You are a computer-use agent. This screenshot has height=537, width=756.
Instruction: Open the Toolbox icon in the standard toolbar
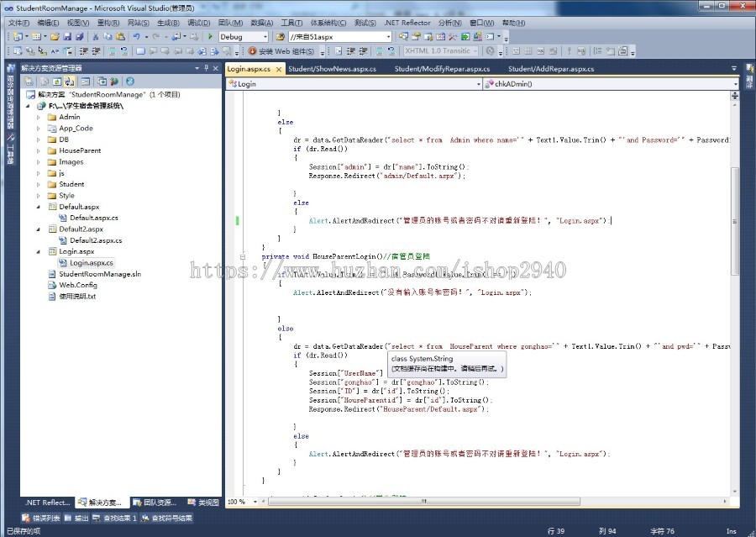[x=453, y=37]
